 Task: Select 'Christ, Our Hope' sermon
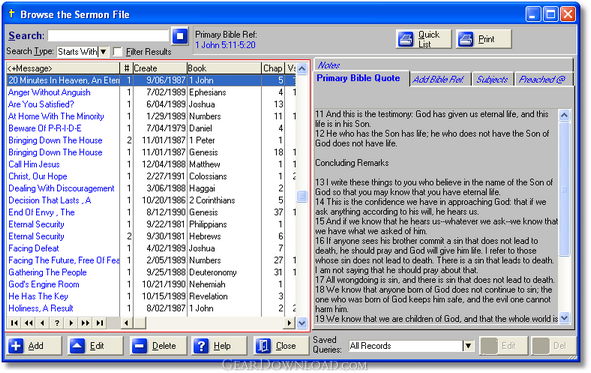pos(38,176)
